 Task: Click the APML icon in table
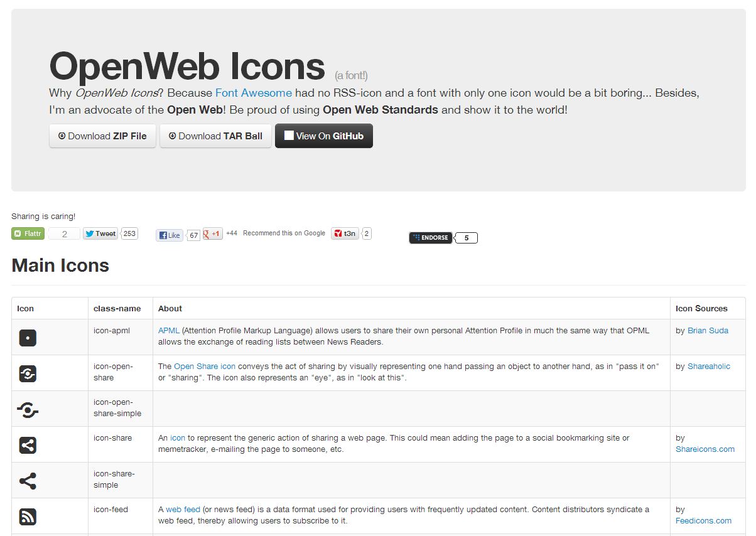[x=28, y=338]
